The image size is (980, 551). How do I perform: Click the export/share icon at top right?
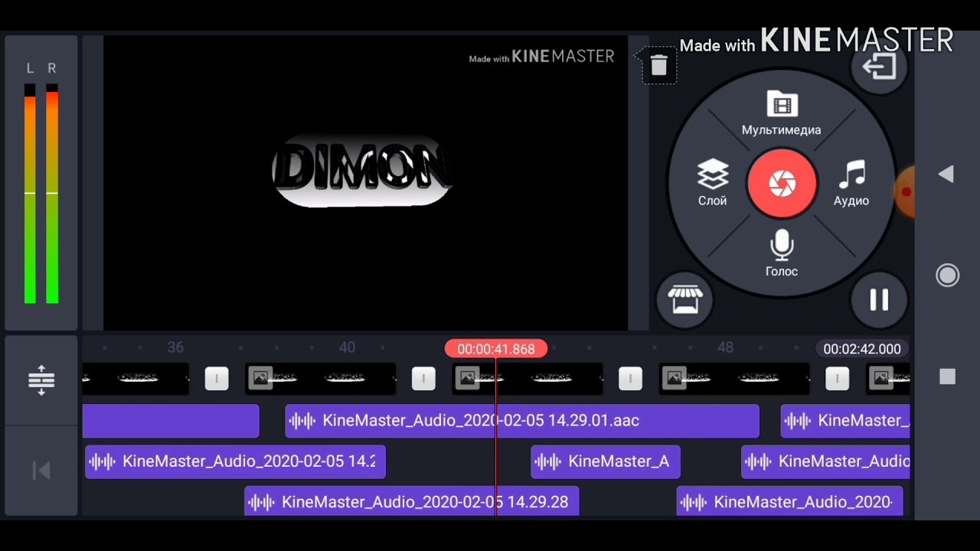click(879, 67)
